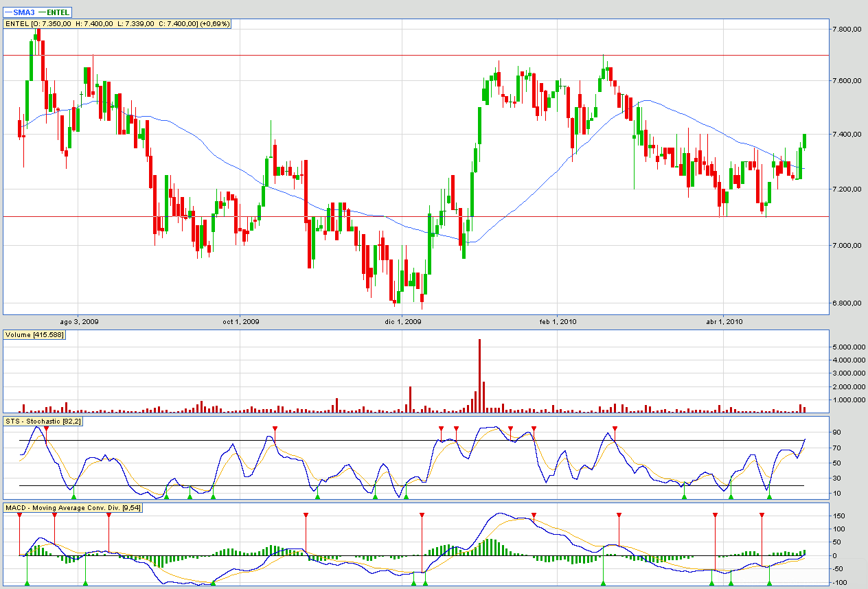Click rightmost green buy marker in Stochastic panel
The width and height of the screenshot is (868, 589).
click(x=769, y=495)
